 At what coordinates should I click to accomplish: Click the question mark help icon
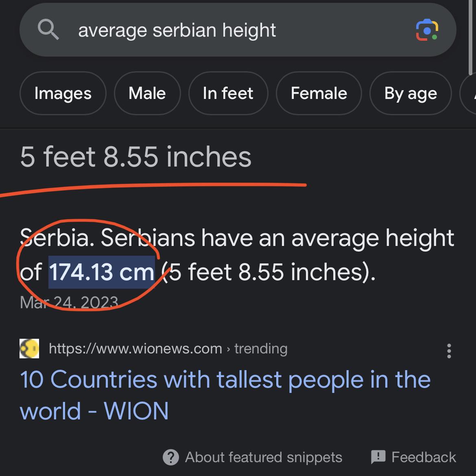[171, 457]
